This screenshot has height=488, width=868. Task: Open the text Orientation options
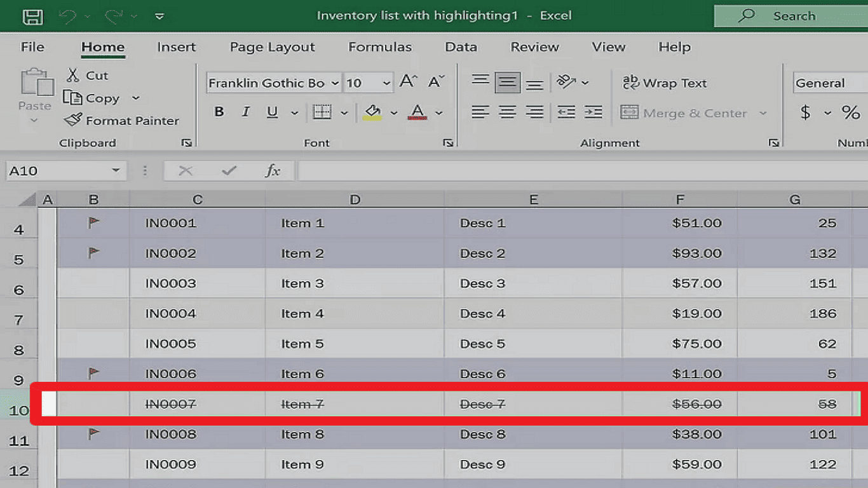tap(566, 82)
